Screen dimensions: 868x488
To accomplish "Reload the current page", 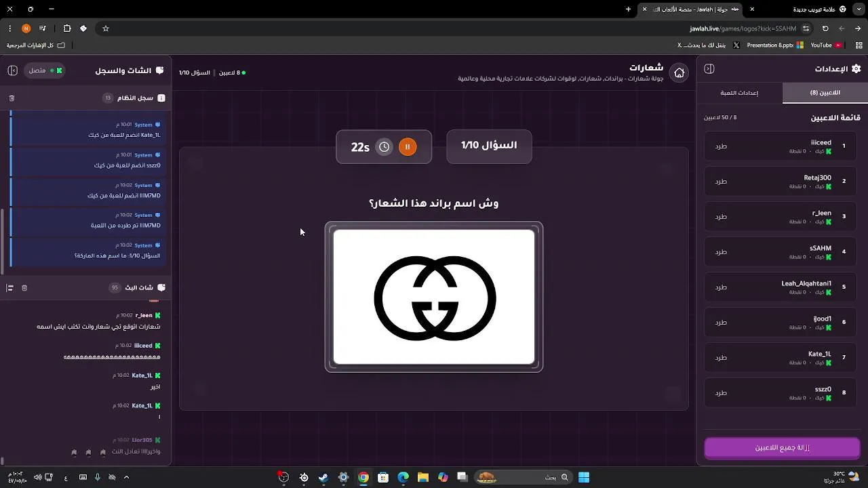I will [x=825, y=28].
